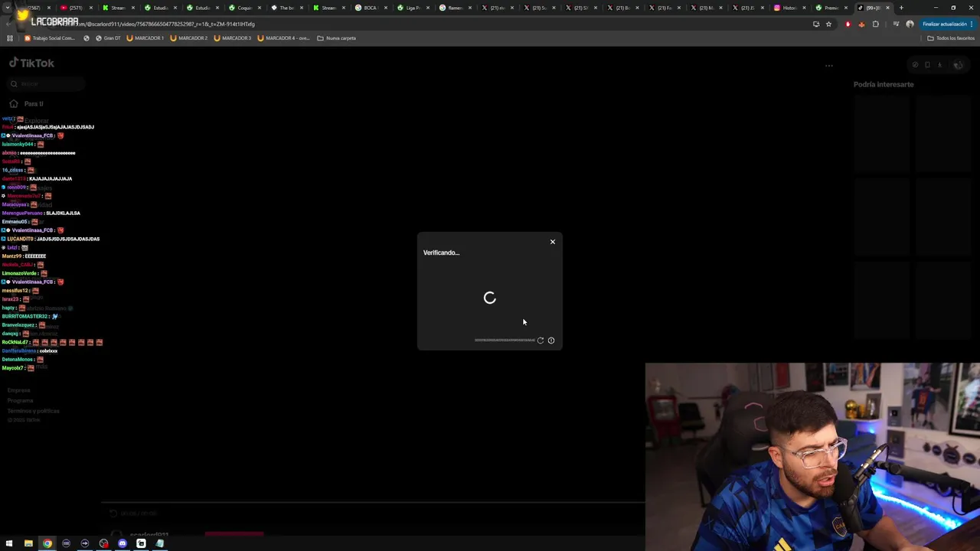This screenshot has width=980, height=551.
Task: Click the Chrome profile avatar
Action: click(910, 24)
